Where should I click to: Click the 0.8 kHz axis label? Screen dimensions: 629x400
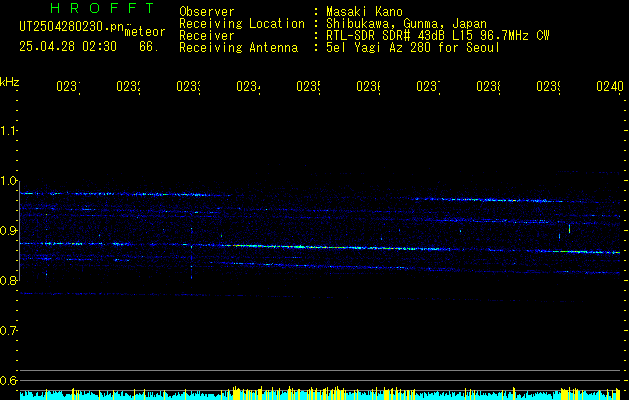tap(8, 280)
